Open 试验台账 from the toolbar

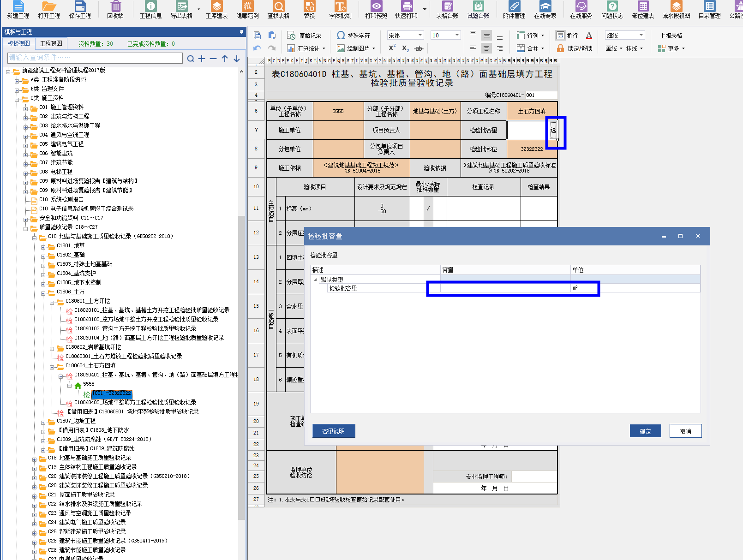coord(478,10)
